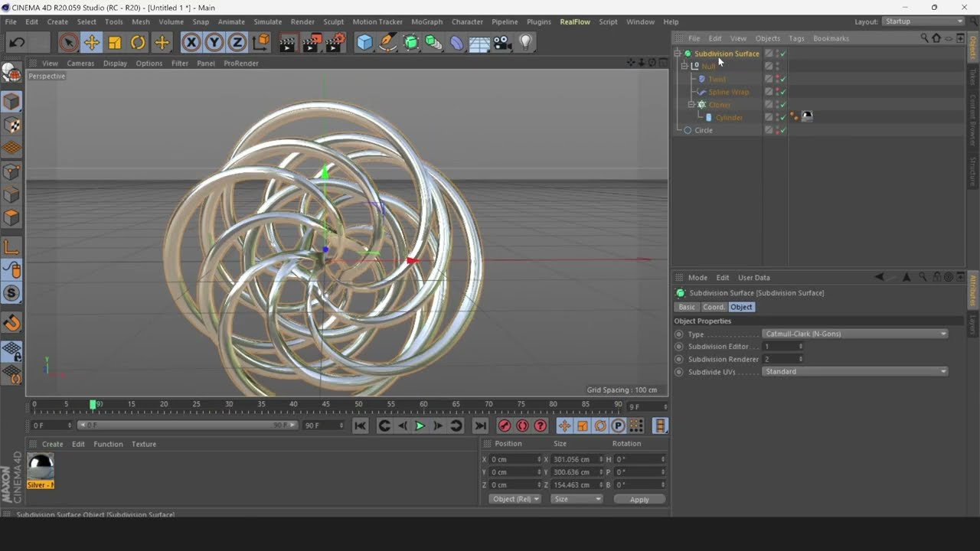The image size is (980, 551).
Task: Switch to Model mode
Action: tap(11, 102)
